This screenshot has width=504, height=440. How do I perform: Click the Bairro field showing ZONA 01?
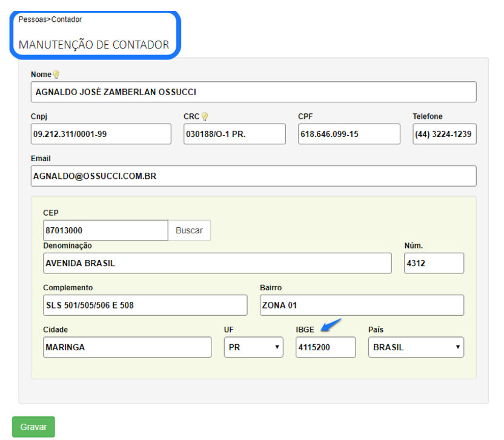click(362, 305)
